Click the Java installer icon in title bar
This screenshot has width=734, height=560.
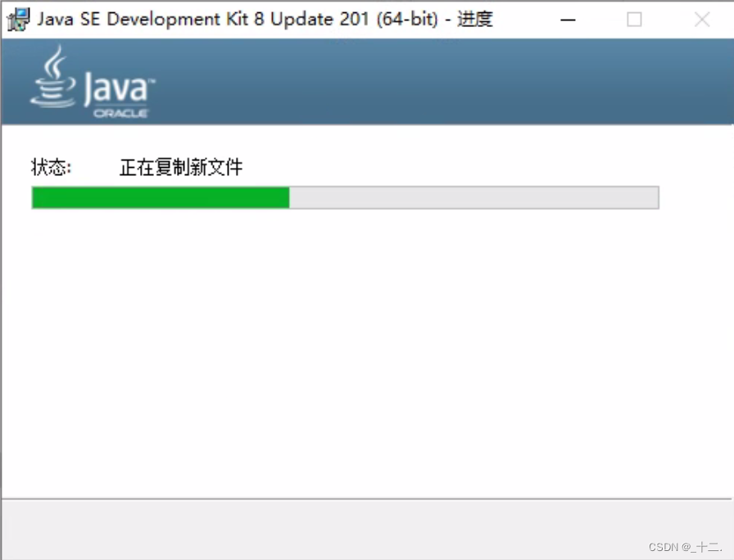(x=18, y=20)
